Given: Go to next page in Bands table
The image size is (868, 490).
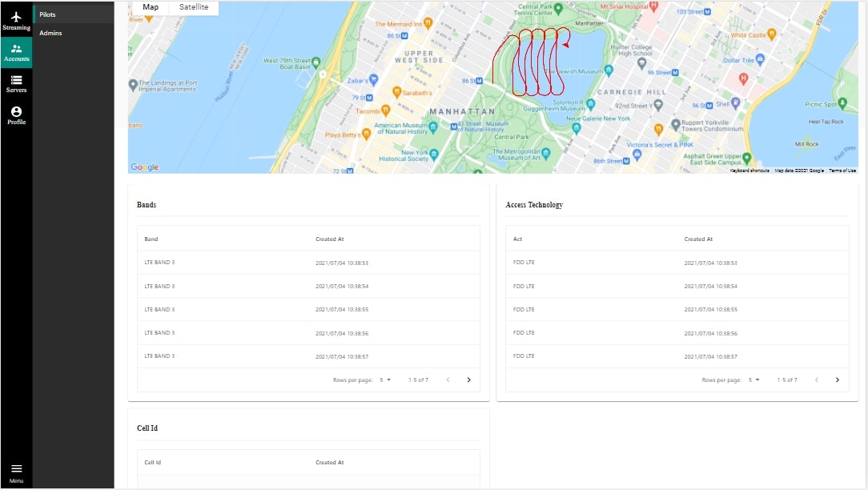Looking at the screenshot, I should pyautogui.click(x=469, y=380).
